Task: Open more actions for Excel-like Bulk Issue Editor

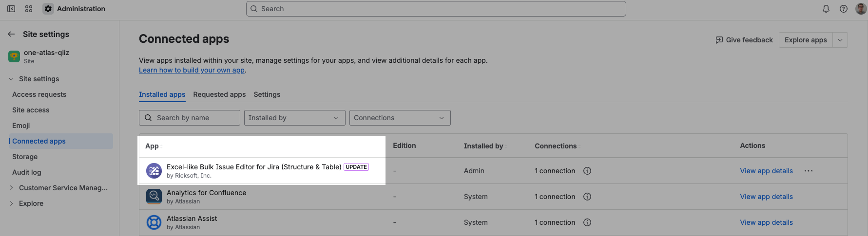Action: [x=809, y=171]
